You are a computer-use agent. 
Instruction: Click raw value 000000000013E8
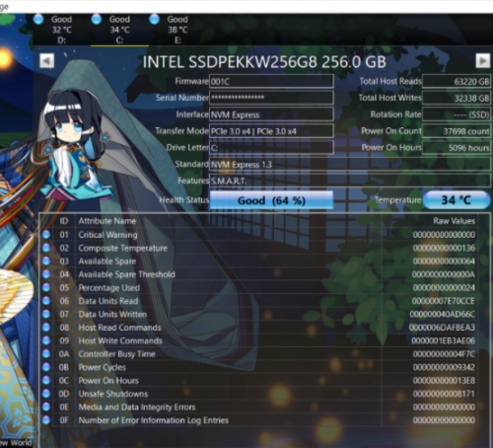tap(444, 381)
